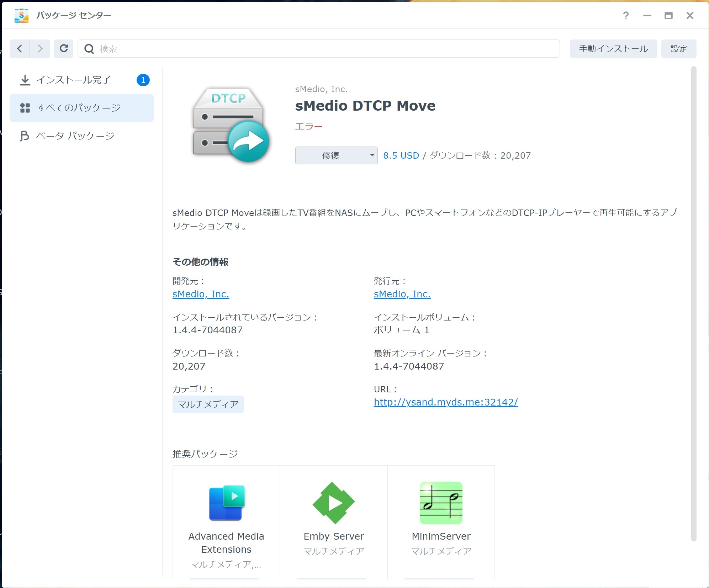Click 手動インストール button

613,49
